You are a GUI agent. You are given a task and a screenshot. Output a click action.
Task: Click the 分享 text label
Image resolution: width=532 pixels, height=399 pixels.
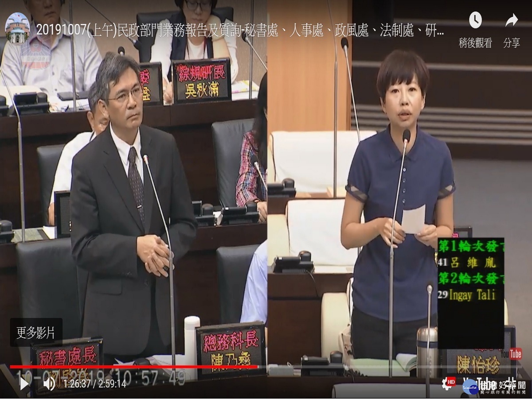tap(511, 43)
